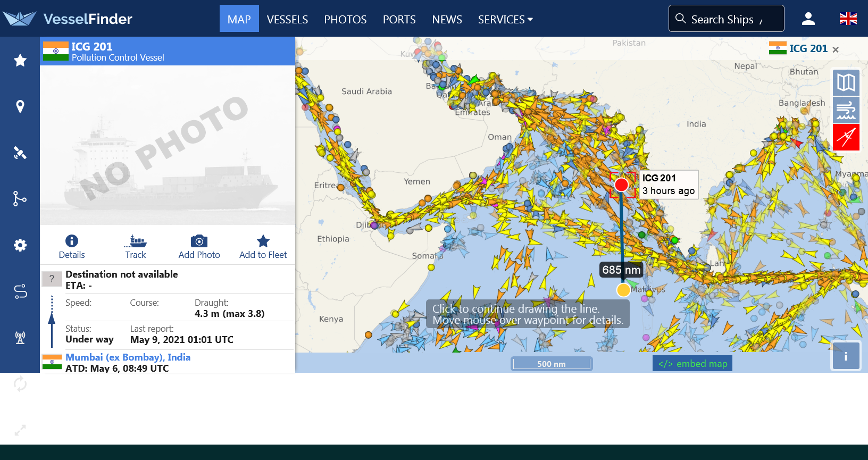Toggle the weather wind overlay
This screenshot has width=868, height=460.
pyautogui.click(x=846, y=110)
